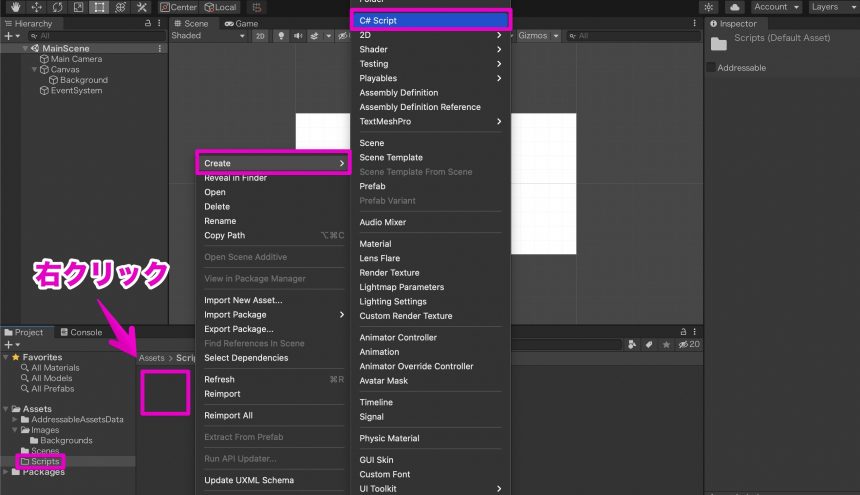860x495 pixels.
Task: Open MainScene's three-dot options menu
Action: pos(160,48)
